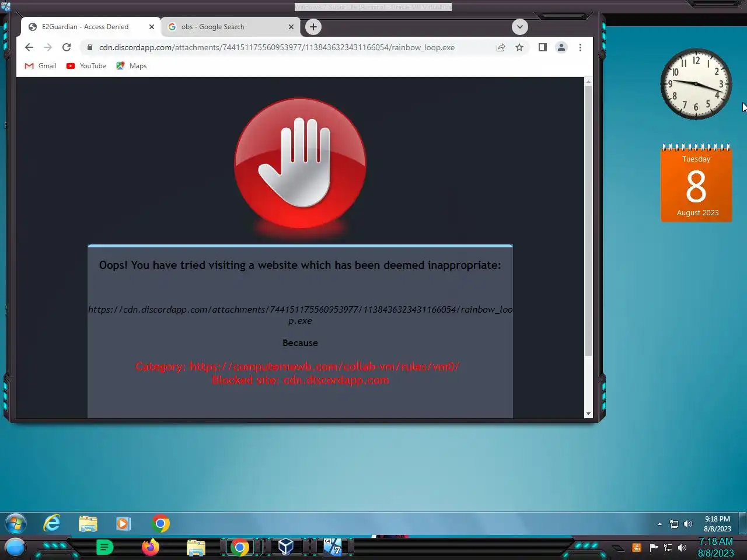Open Chrome three-dot menu

pyautogui.click(x=580, y=47)
